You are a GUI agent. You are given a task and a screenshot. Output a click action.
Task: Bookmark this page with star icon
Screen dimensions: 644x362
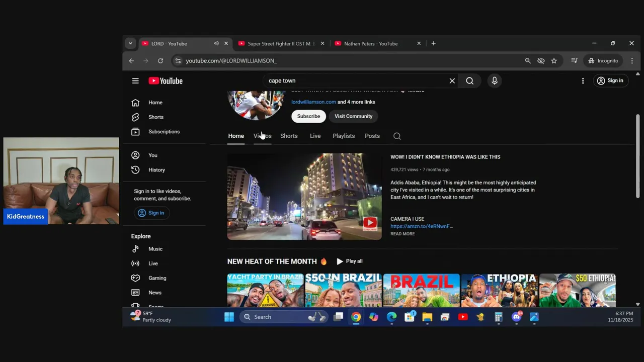554,61
